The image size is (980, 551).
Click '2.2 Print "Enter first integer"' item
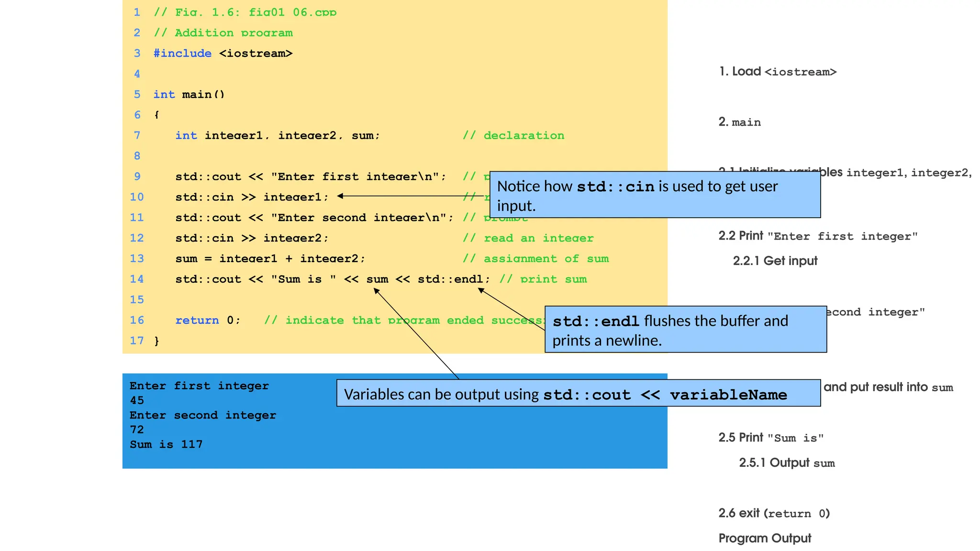[x=818, y=236]
